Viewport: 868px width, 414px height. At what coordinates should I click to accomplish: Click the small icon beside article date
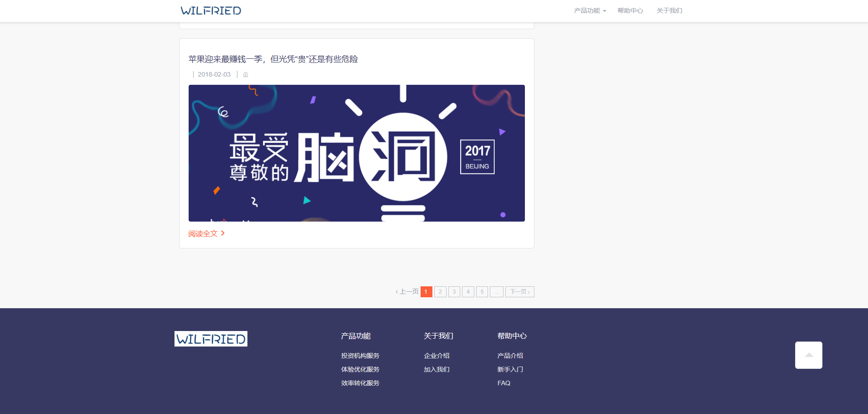point(246,75)
